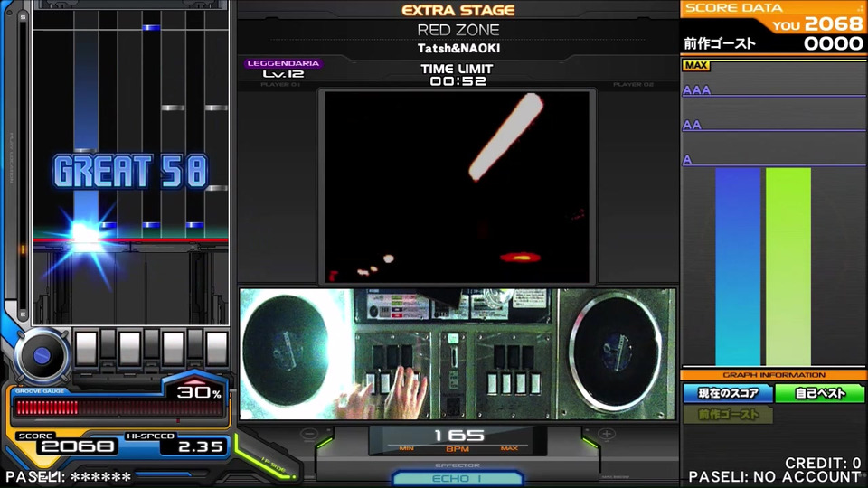Click the A rank line label
868x488 pixels.
click(687, 160)
